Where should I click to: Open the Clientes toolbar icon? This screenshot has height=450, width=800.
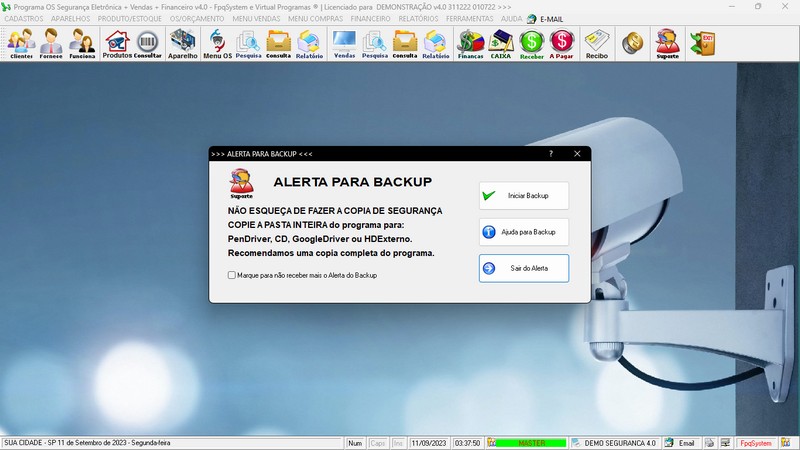click(21, 44)
